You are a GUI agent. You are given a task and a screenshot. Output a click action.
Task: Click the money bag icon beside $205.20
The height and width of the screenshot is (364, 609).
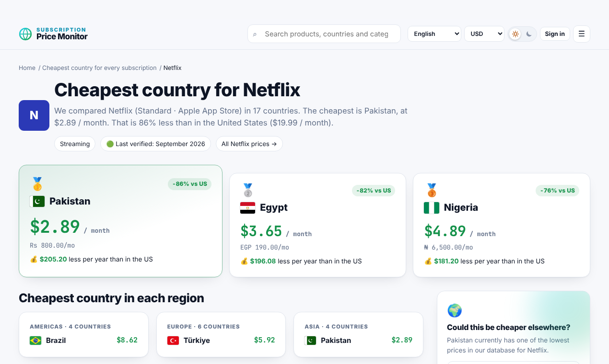[34, 259]
